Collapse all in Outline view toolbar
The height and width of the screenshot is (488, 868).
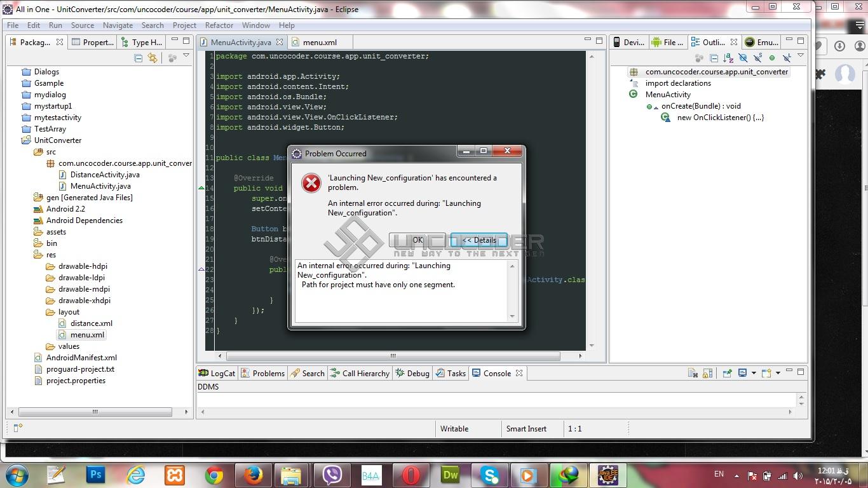[714, 58]
